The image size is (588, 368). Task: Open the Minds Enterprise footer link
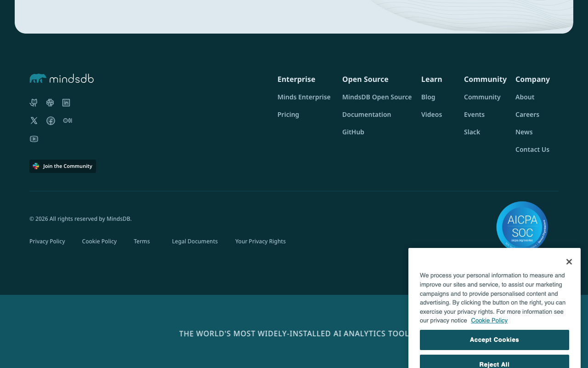(304, 97)
